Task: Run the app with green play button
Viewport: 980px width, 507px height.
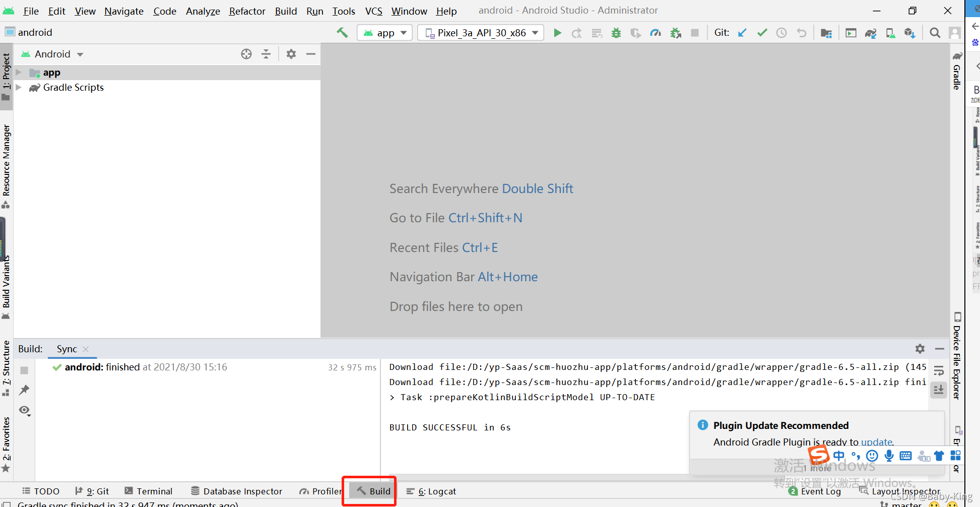Action: 557,33
